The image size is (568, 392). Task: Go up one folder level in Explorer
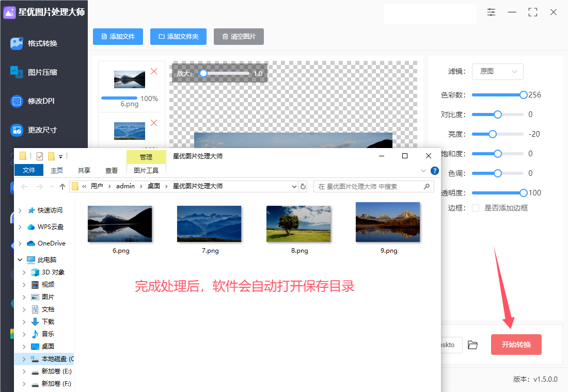(x=62, y=186)
